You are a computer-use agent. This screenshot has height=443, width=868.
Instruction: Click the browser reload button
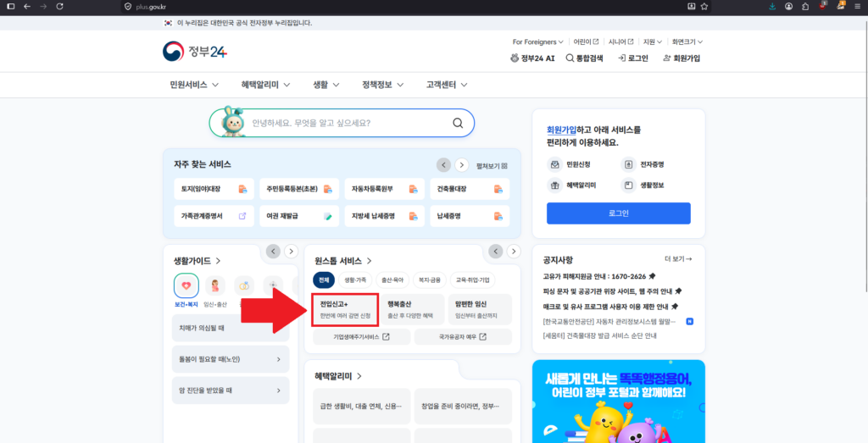point(60,7)
